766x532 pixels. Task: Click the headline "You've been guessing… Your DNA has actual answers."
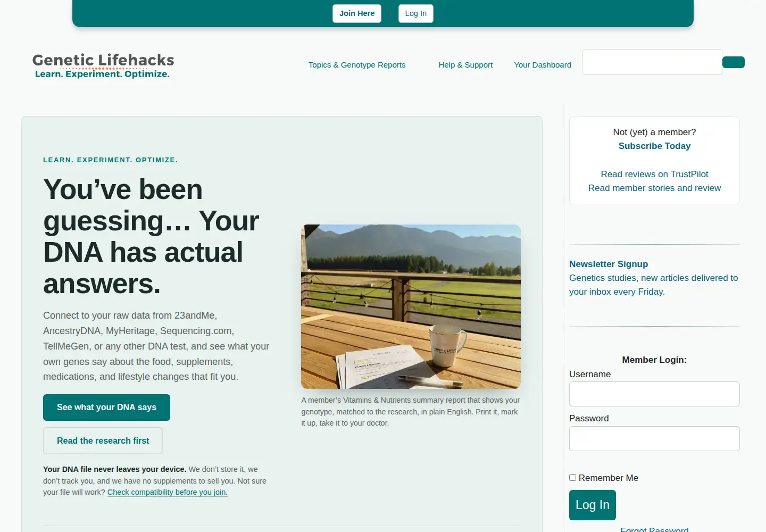click(151, 236)
